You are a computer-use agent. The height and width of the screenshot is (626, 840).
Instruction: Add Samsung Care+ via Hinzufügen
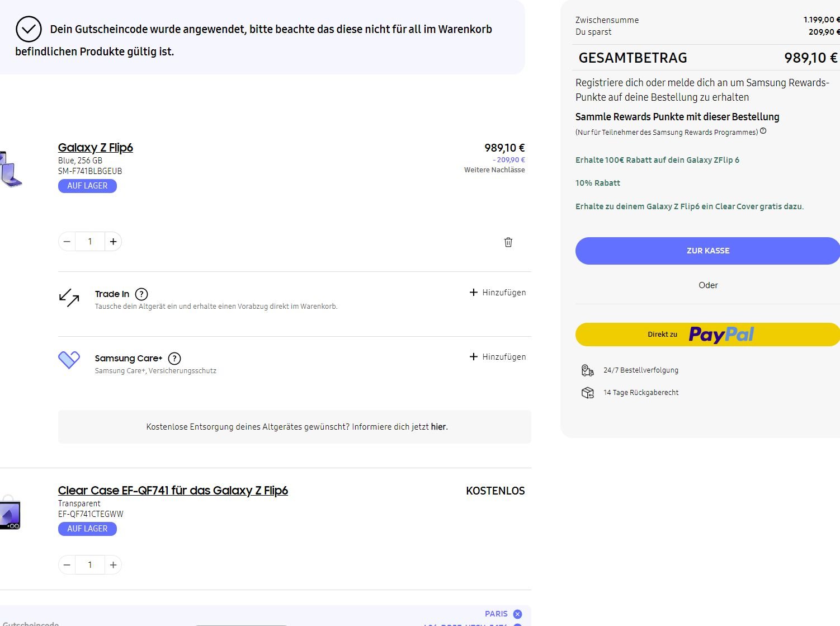pos(498,357)
